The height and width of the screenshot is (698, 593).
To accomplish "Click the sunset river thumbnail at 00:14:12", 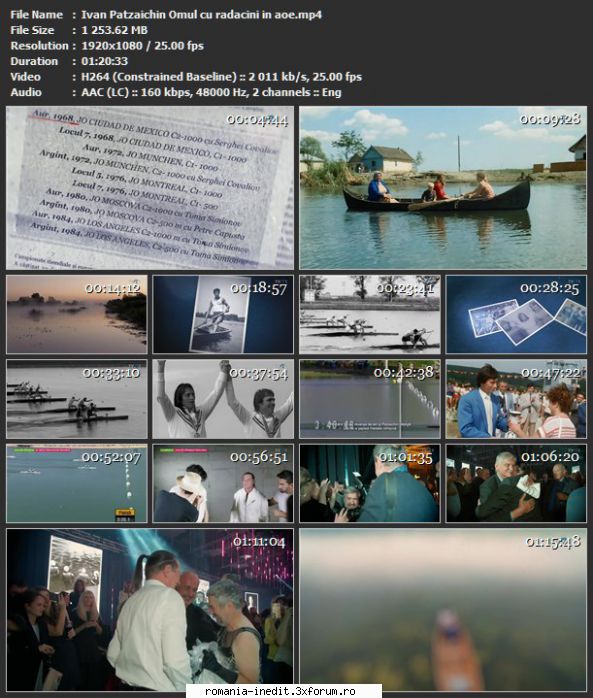I will [x=77, y=314].
